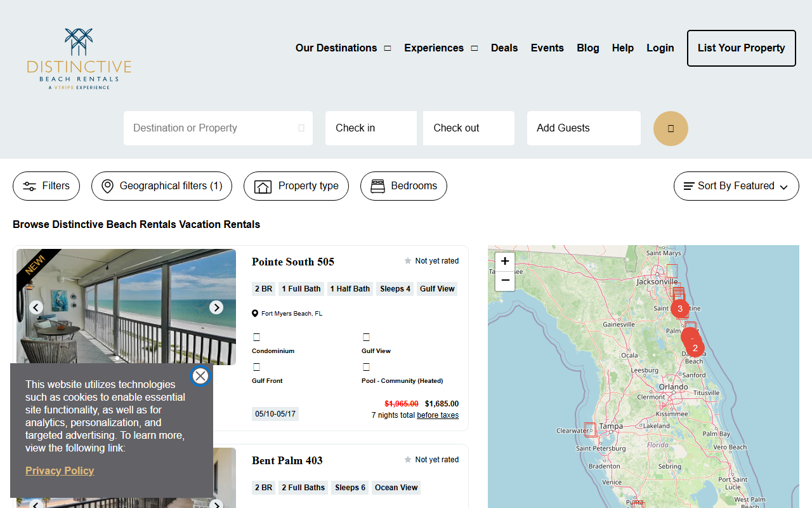Viewport: 812px width, 508px height.
Task: Click the discounted price $1,685.00
Action: pos(442,404)
